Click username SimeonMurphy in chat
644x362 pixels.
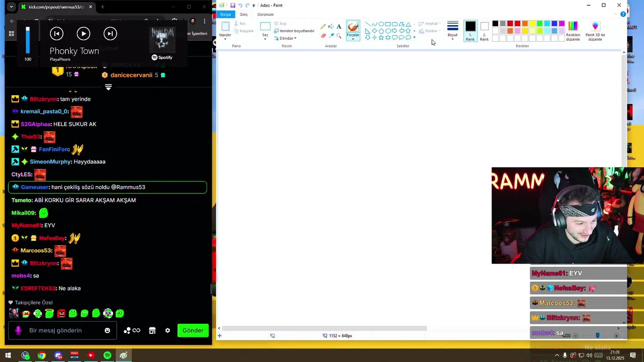tap(50, 162)
